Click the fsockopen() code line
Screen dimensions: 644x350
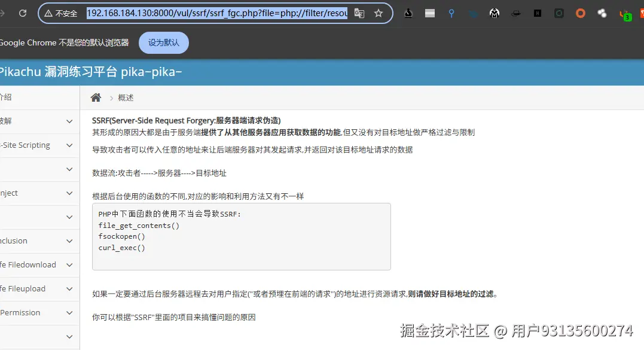point(121,236)
